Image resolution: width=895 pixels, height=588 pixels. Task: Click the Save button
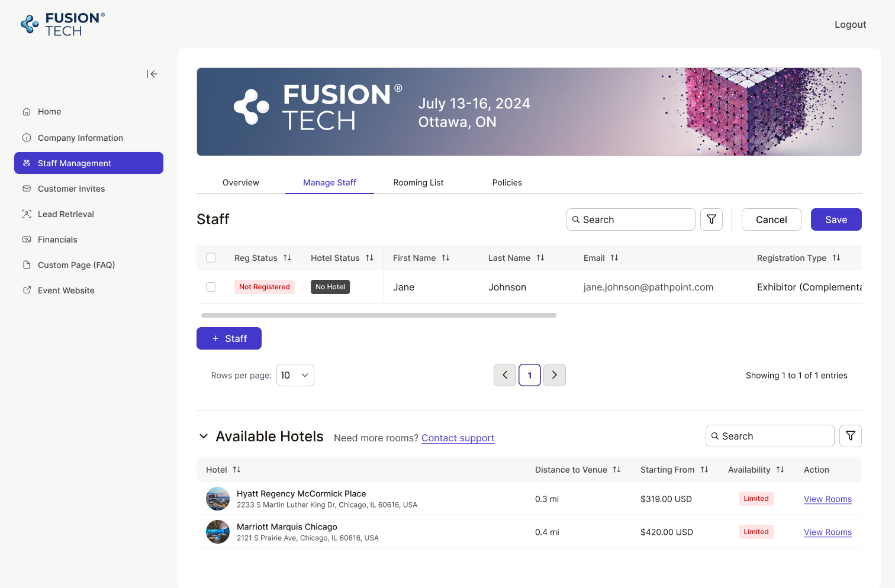point(836,219)
